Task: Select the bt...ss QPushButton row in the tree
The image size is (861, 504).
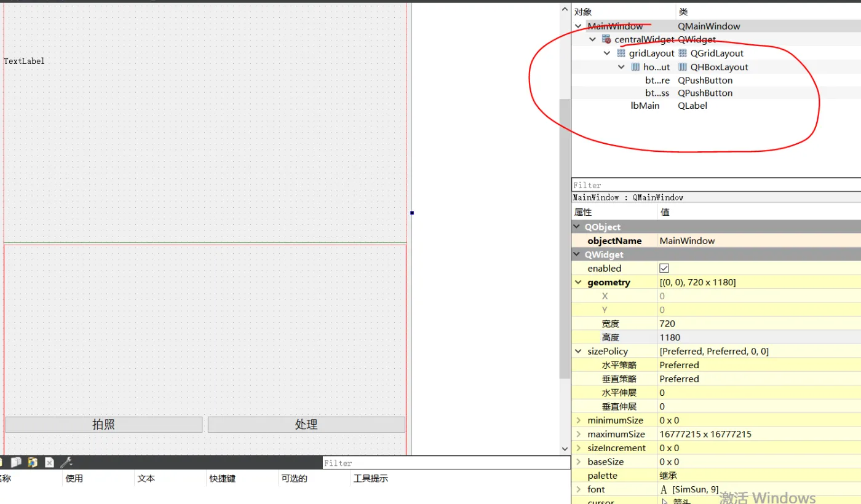Action: [x=716, y=93]
